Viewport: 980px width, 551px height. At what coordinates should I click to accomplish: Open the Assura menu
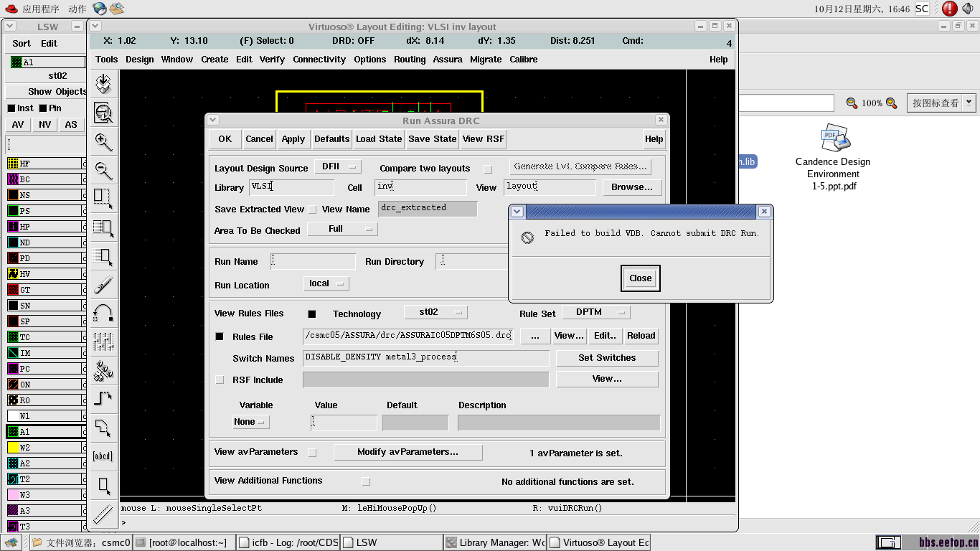click(447, 60)
